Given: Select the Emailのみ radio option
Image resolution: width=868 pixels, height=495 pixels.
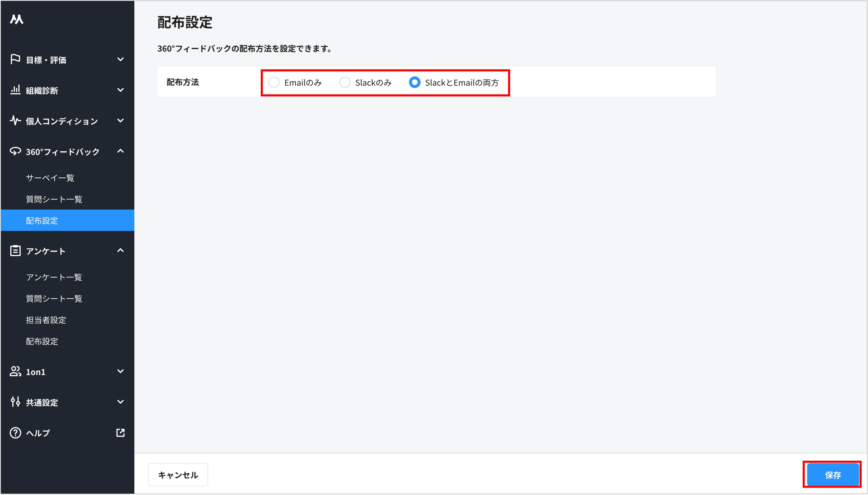Looking at the screenshot, I should (x=274, y=82).
